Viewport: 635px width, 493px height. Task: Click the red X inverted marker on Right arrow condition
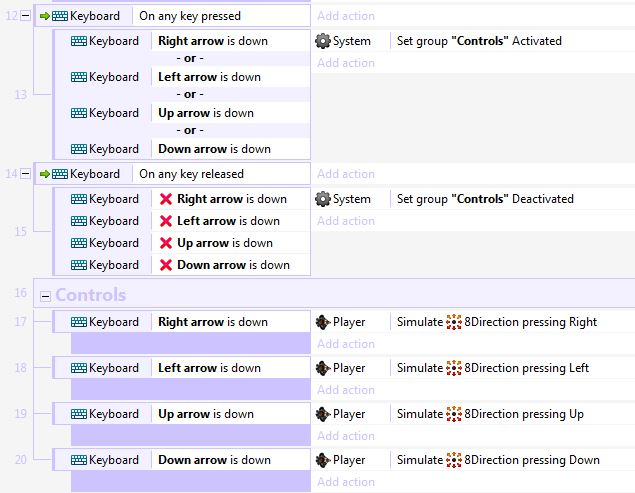(x=166, y=199)
